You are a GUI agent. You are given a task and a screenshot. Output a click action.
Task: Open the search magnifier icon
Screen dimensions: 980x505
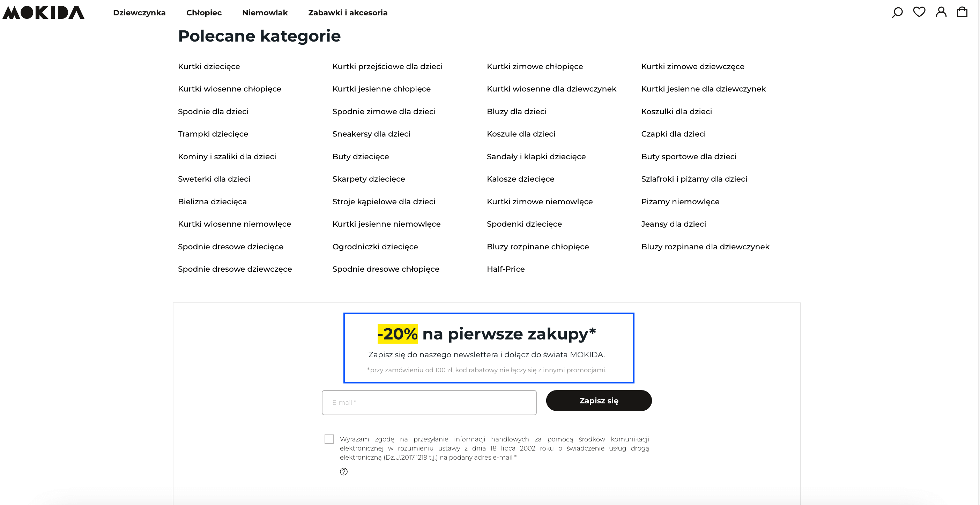pyautogui.click(x=897, y=13)
